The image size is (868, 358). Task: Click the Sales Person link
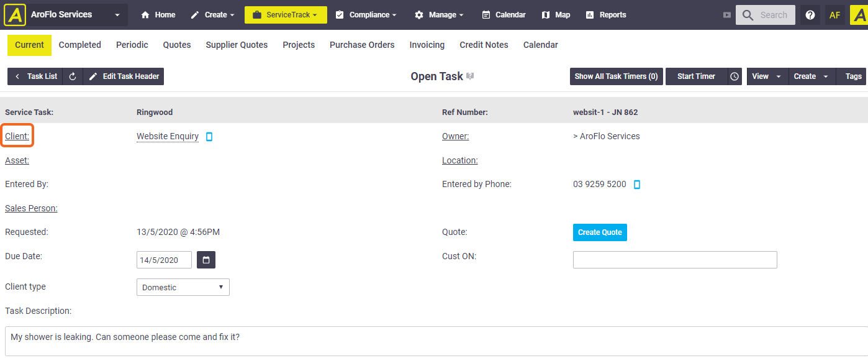pyautogui.click(x=31, y=208)
